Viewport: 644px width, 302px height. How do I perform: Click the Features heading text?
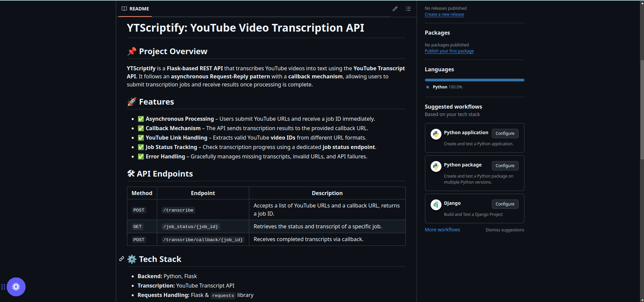[157, 102]
